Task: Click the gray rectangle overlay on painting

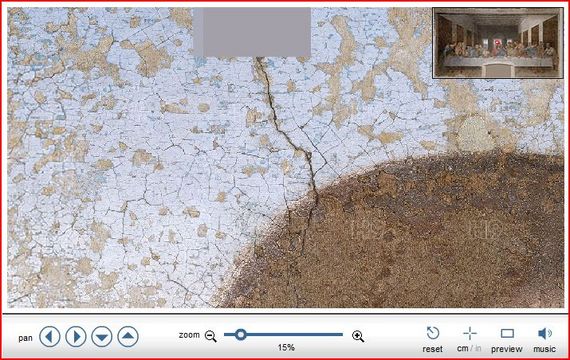Action: (x=252, y=32)
